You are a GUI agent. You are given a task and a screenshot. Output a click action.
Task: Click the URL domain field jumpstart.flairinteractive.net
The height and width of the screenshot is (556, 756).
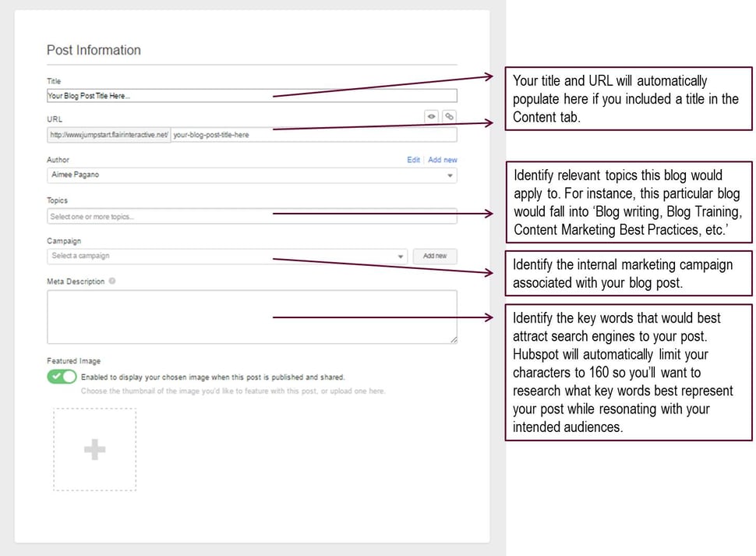108,134
